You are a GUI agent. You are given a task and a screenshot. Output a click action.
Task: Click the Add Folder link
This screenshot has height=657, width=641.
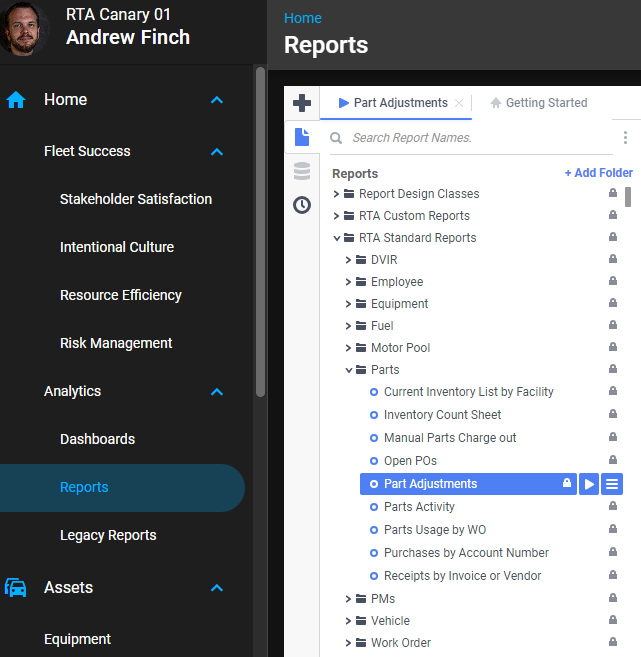pyautogui.click(x=598, y=173)
